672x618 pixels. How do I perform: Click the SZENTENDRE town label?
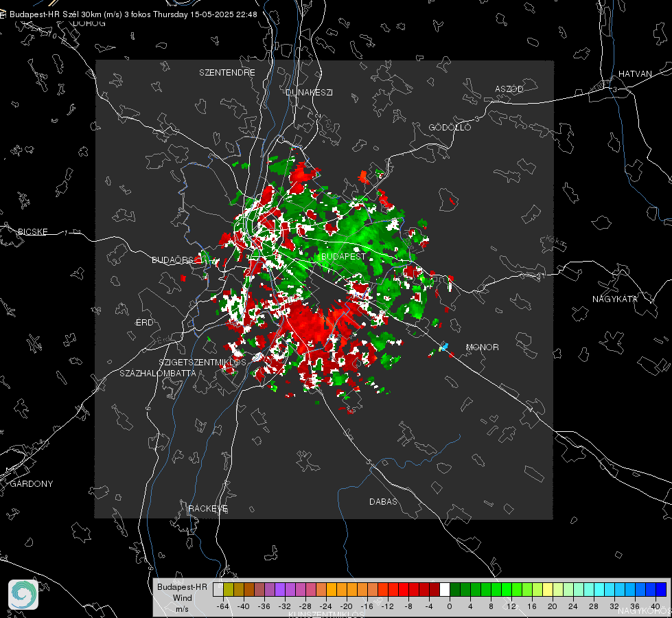point(227,73)
